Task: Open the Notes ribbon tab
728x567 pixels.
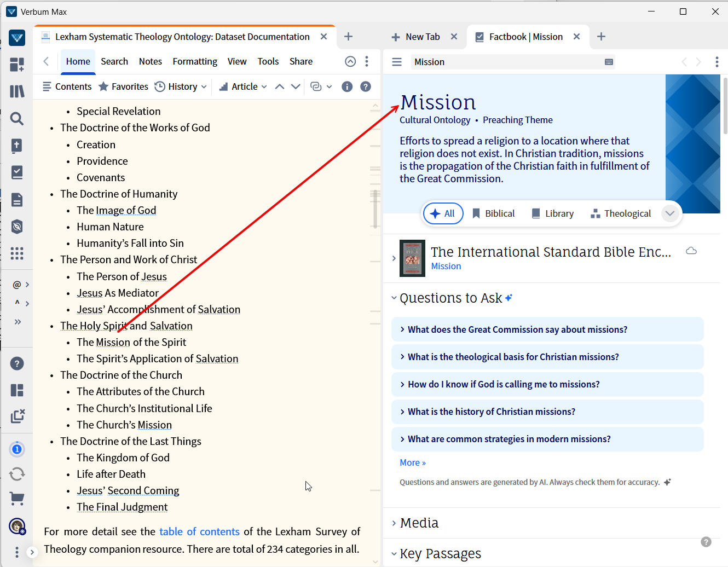Action: [151, 61]
